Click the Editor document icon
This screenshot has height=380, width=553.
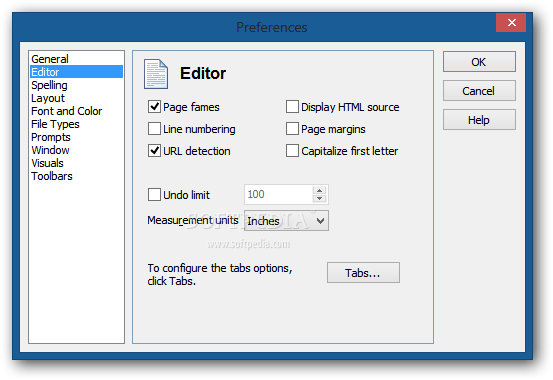pos(156,74)
